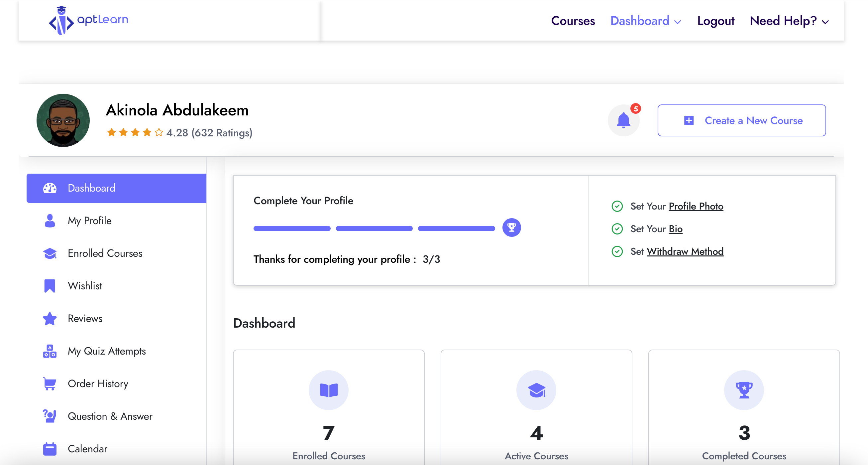Click the Complete Your Profile heading
Image resolution: width=868 pixels, height=465 pixels.
coord(303,201)
